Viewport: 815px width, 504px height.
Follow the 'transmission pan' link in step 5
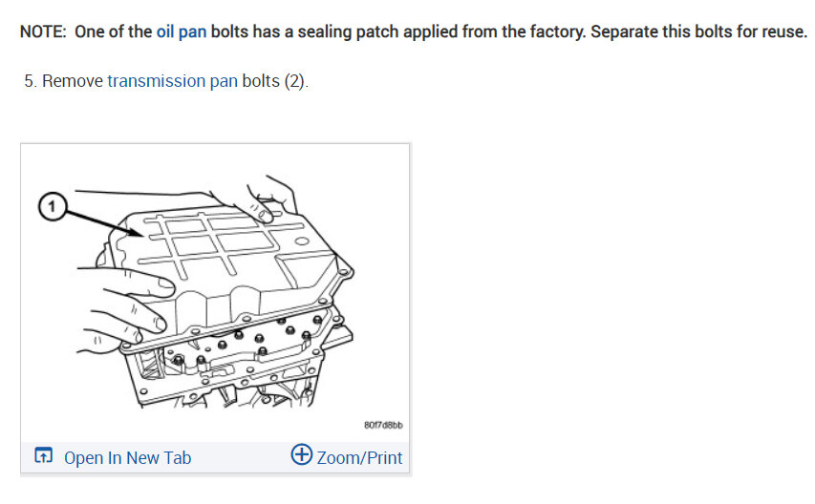pyautogui.click(x=173, y=81)
